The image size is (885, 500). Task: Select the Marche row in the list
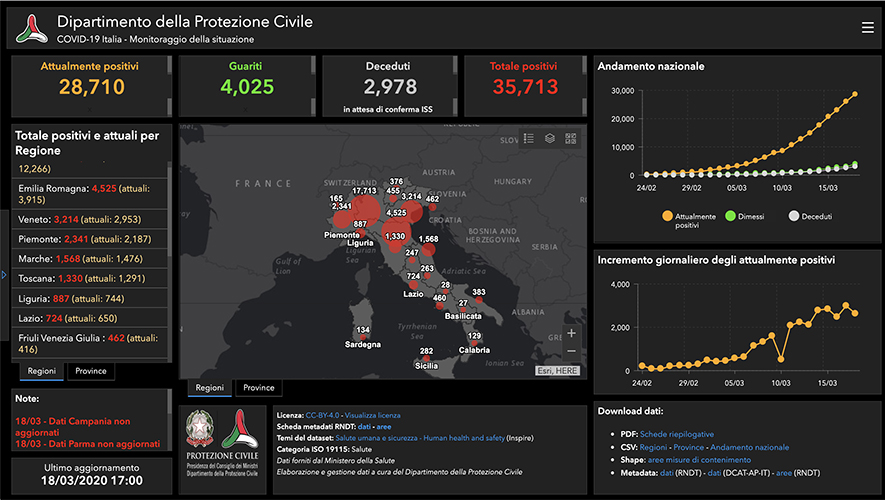[90, 259]
